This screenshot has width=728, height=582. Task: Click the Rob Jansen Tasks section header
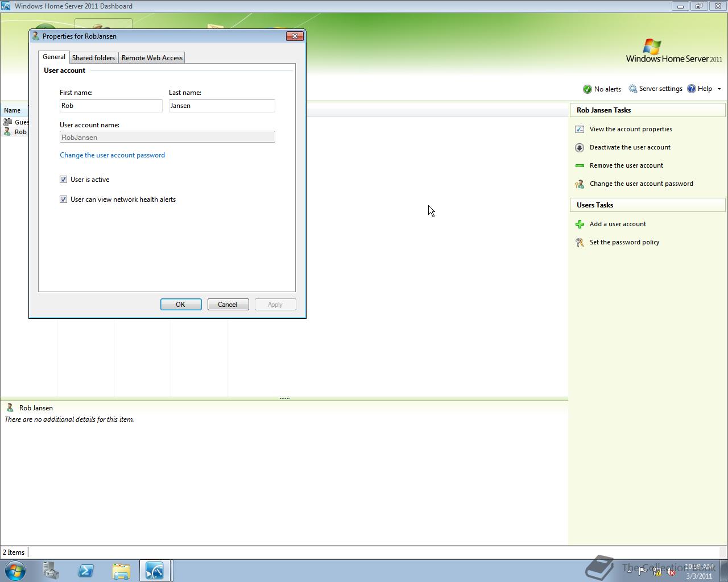648,110
